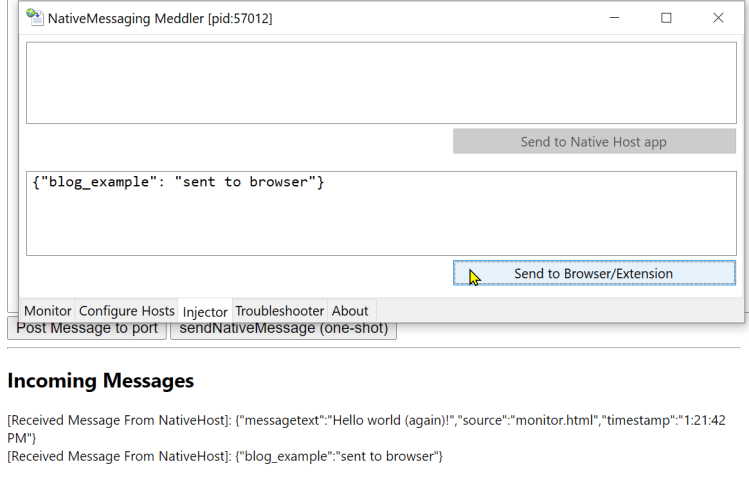Image resolution: width=749 pixels, height=482 pixels.
Task: Click the Send to Native Host app button
Action: click(593, 142)
